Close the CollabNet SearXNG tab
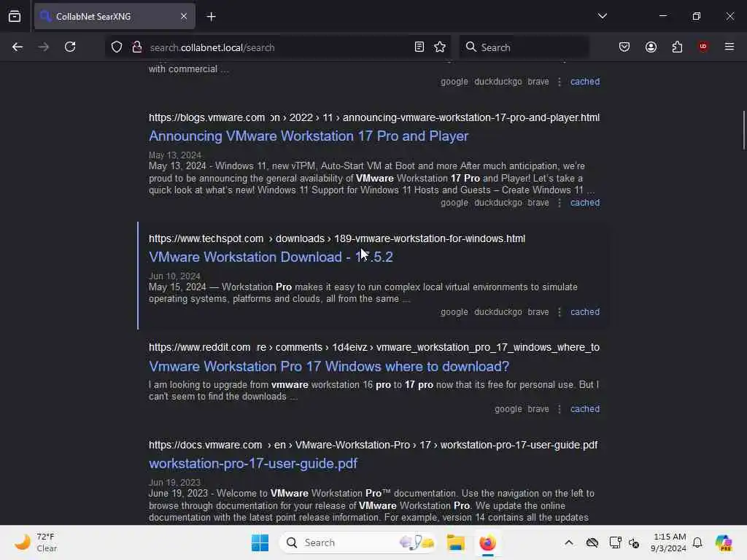This screenshot has height=560, width=747. 184,16
